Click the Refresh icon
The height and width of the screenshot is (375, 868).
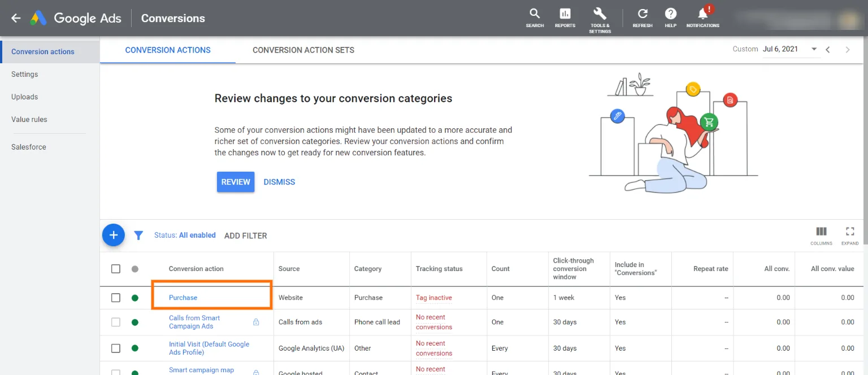pos(643,14)
